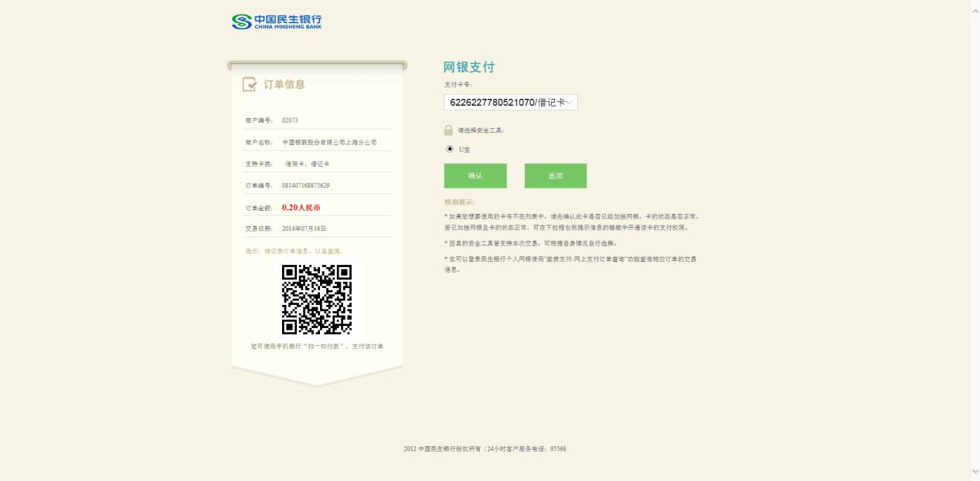Click the 网银支付 heading
980x481 pixels.
point(468,67)
